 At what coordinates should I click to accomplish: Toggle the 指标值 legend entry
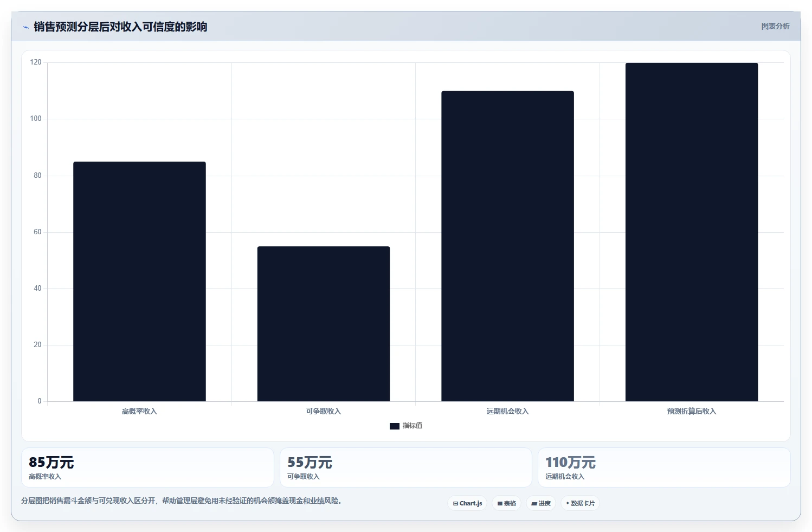click(406, 426)
